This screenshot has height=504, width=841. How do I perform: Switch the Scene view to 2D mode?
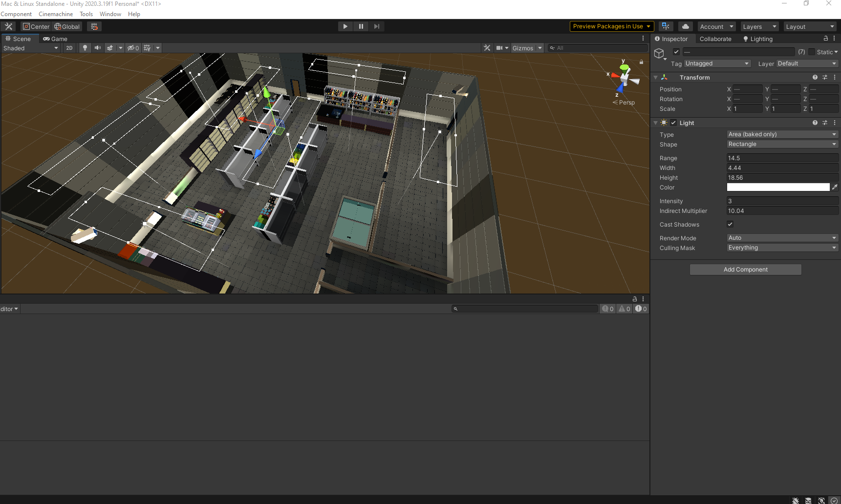[x=69, y=48]
